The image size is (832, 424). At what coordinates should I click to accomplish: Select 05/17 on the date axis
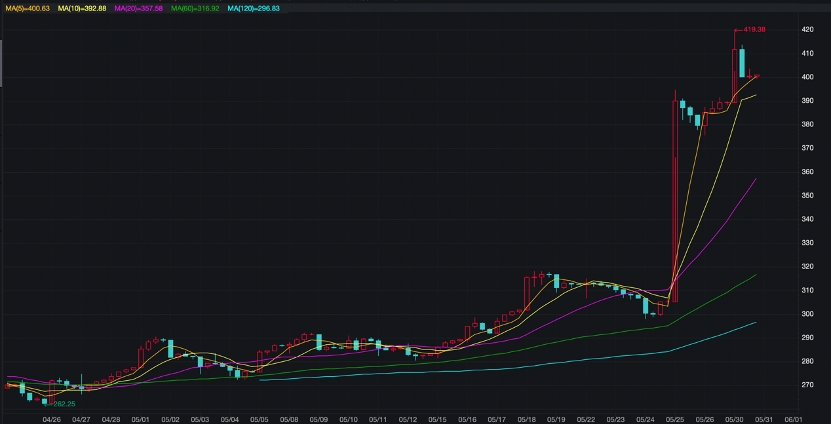tap(497, 419)
